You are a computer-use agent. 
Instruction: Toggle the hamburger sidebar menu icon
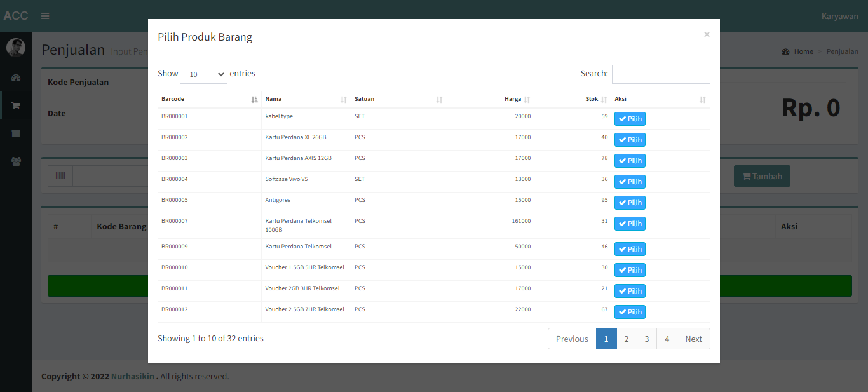(45, 16)
